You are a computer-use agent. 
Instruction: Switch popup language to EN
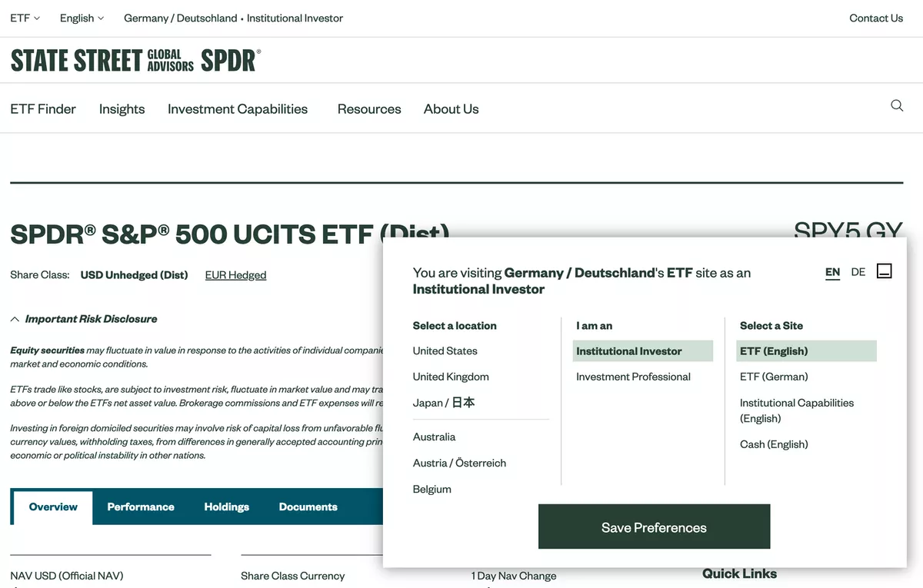point(832,272)
